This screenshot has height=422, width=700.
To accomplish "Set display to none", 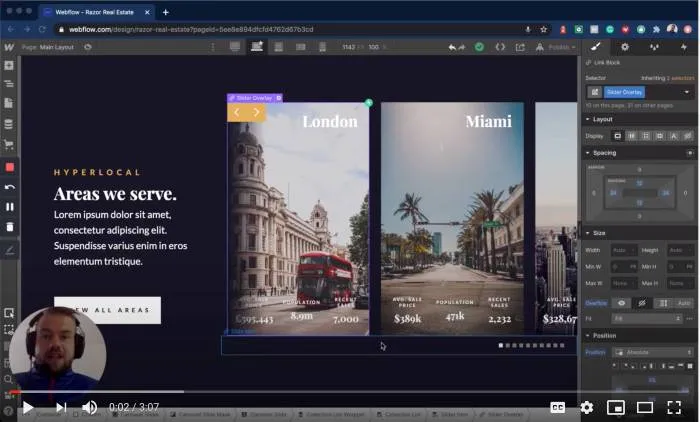I will pyautogui.click(x=688, y=136).
